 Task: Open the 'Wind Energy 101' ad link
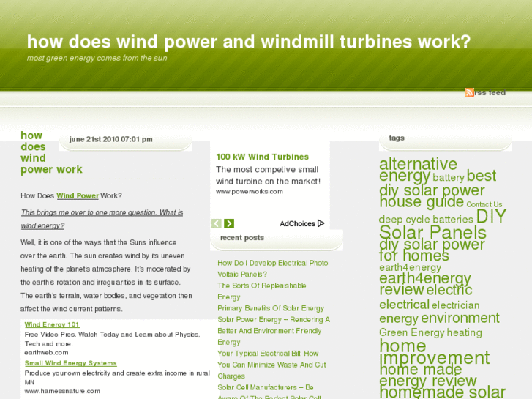click(x=52, y=324)
